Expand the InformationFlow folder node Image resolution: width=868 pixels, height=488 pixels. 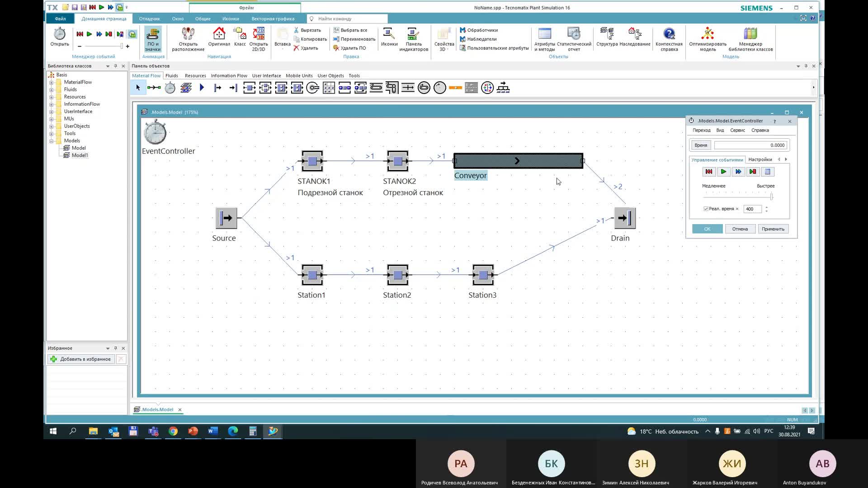[52, 104]
